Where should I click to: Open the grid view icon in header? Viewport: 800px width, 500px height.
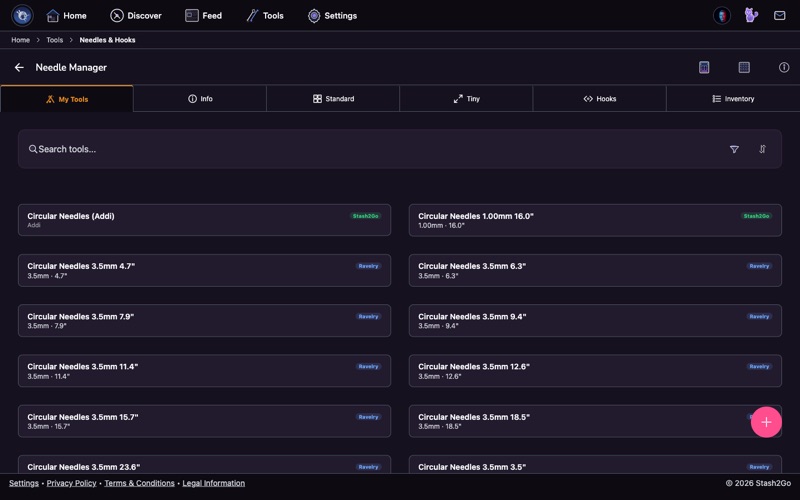pyautogui.click(x=744, y=67)
